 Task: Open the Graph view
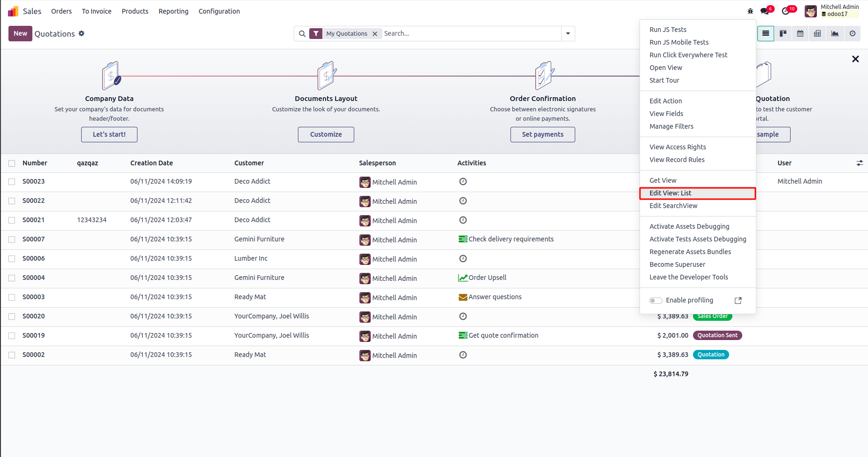[835, 33]
